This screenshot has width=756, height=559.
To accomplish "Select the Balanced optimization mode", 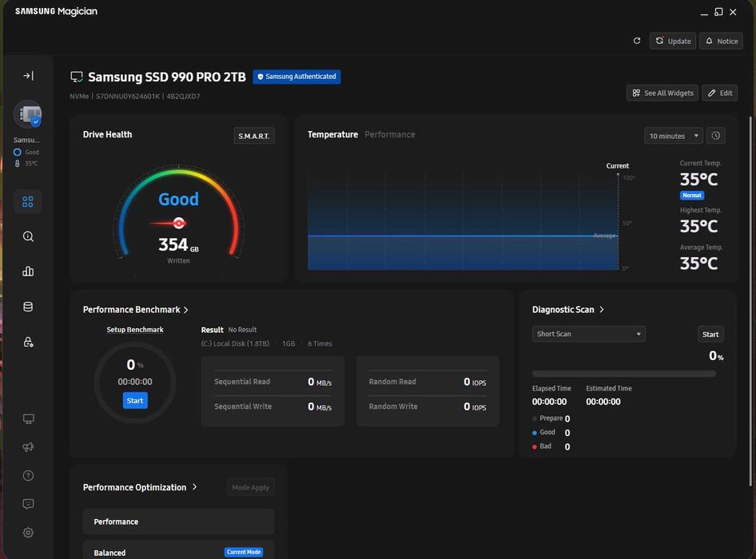I will click(x=178, y=551).
